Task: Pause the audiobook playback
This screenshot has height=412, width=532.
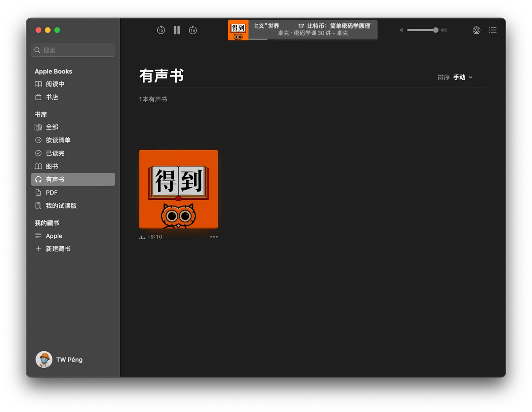Action: pyautogui.click(x=177, y=30)
